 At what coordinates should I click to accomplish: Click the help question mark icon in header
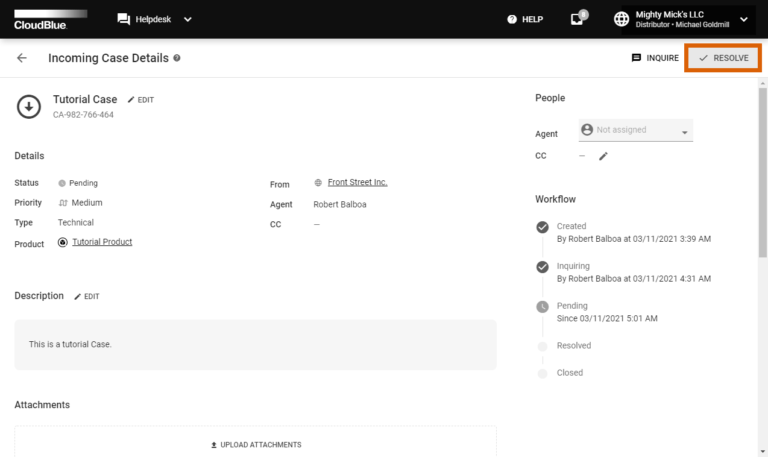point(512,19)
